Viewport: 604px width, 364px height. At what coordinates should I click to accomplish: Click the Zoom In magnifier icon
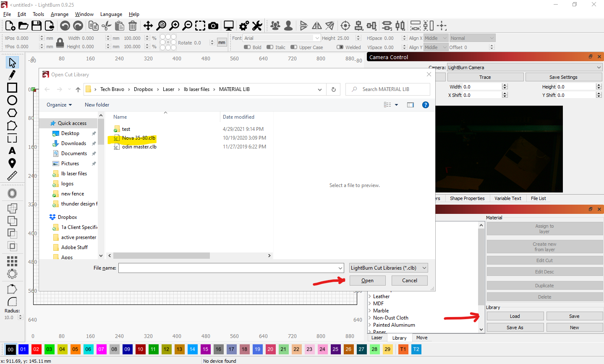[174, 26]
